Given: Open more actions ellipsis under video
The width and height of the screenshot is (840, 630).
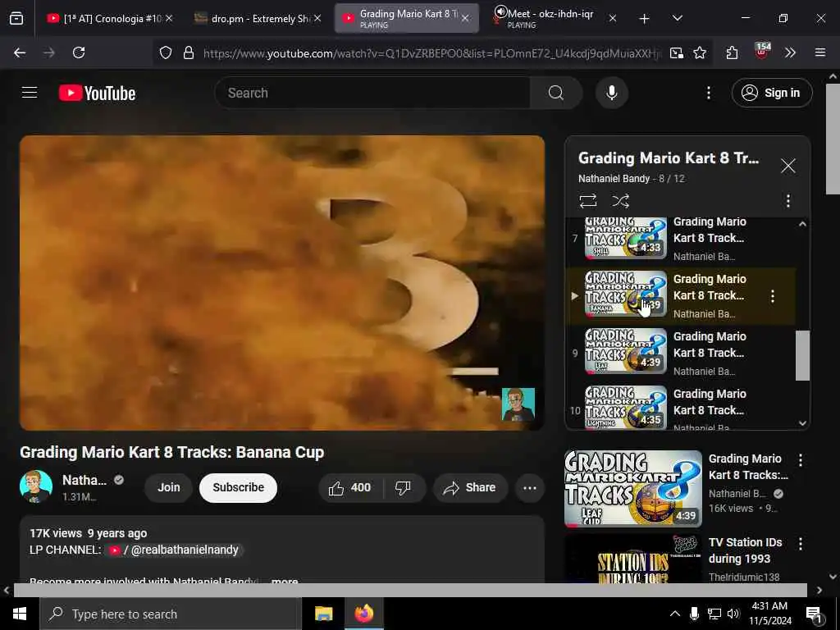Looking at the screenshot, I should [x=530, y=487].
